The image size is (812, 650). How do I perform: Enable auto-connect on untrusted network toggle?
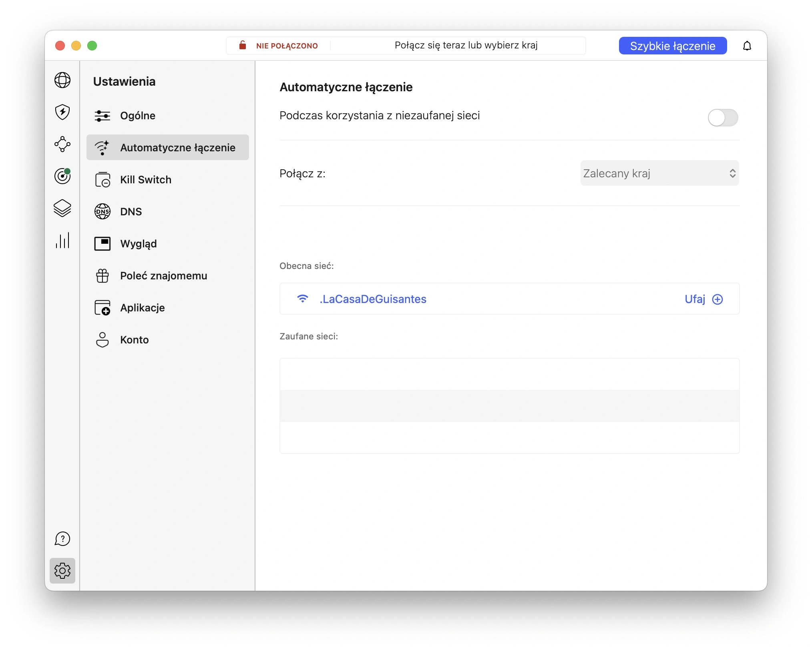[x=723, y=118]
